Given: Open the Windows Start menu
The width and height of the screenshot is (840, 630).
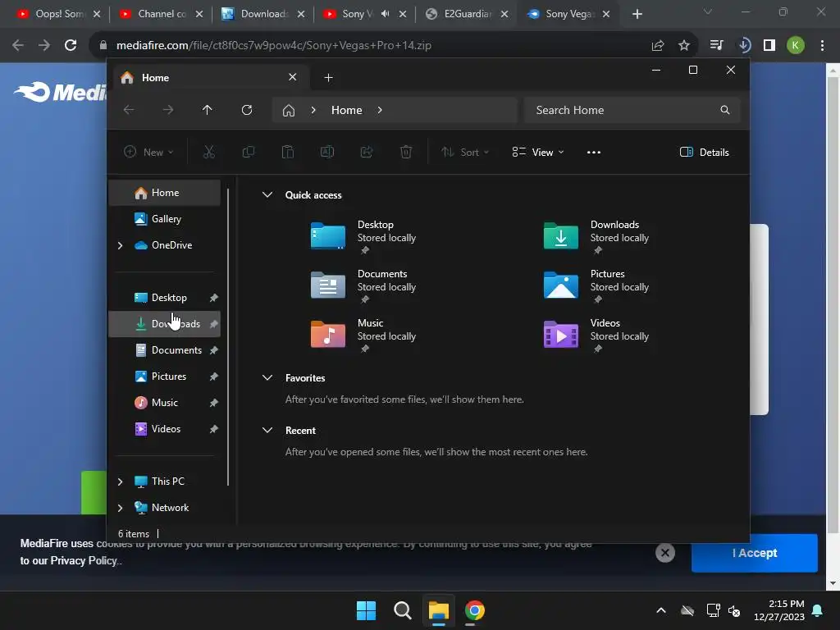Looking at the screenshot, I should coord(367,610).
